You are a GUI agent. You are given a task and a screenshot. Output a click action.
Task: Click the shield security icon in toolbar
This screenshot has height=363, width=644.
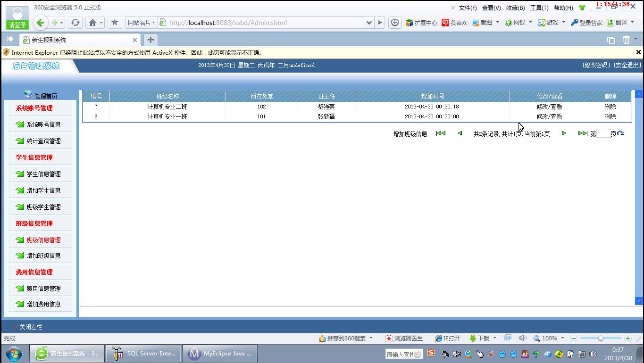395,23
